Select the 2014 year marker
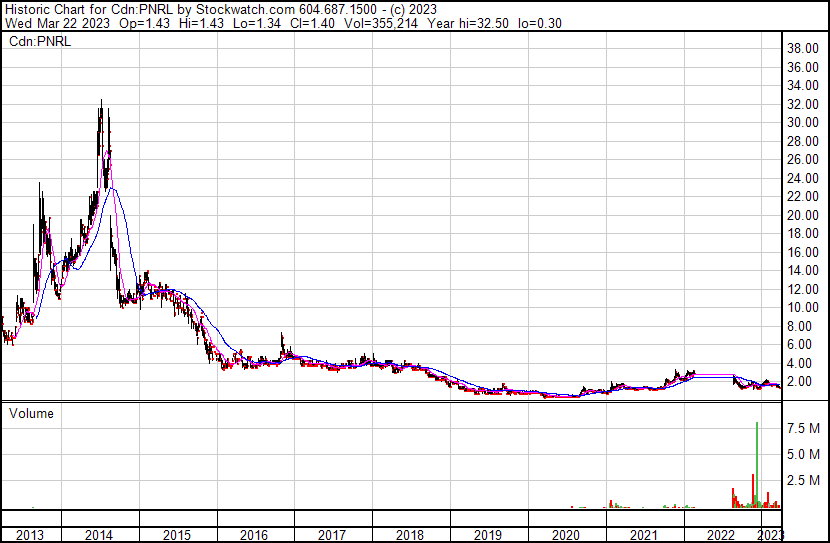The image size is (830, 543). (98, 535)
